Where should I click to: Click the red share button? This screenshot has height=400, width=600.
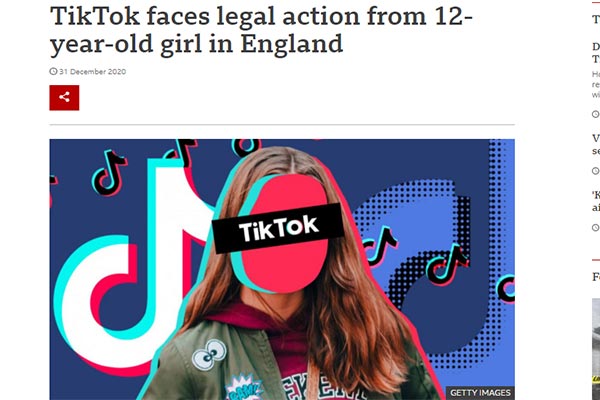(64, 98)
